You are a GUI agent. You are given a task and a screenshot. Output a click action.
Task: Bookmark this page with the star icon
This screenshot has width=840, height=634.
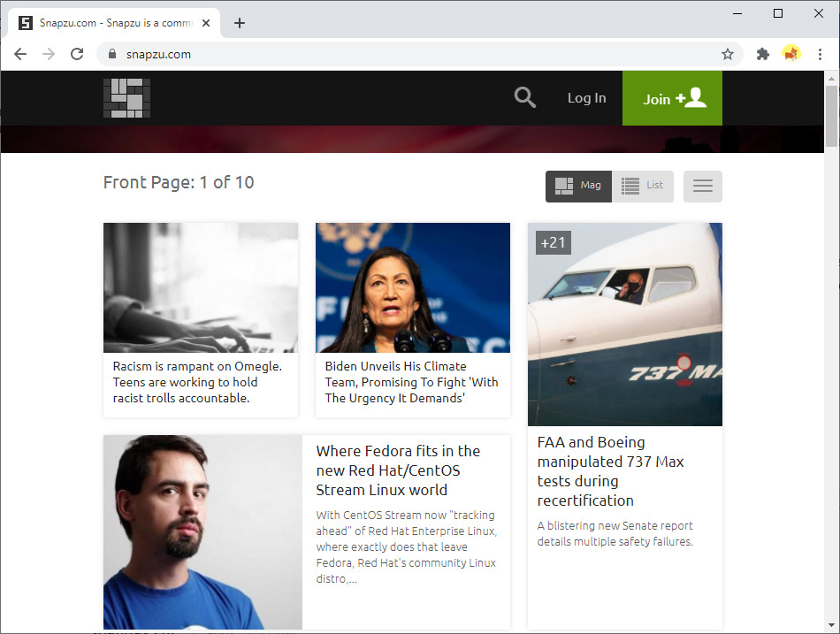[x=727, y=54]
